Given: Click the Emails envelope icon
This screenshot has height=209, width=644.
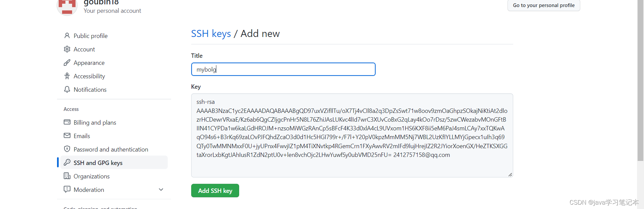Looking at the screenshot, I should pos(67,135).
